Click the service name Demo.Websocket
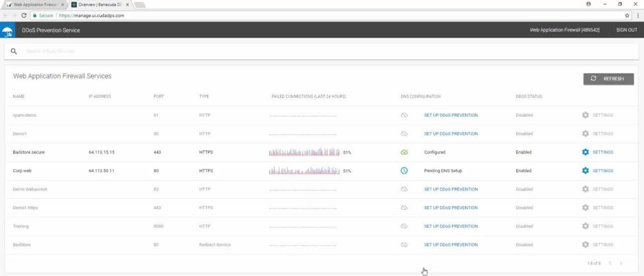644x276 pixels. (30, 189)
